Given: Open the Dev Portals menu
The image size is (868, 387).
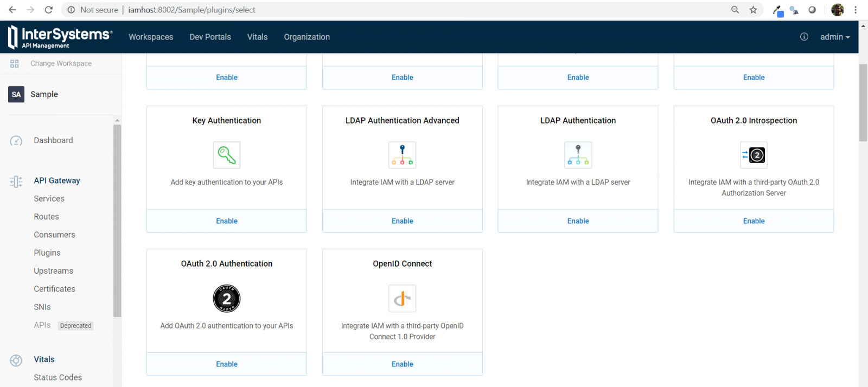Looking at the screenshot, I should pyautogui.click(x=210, y=37).
